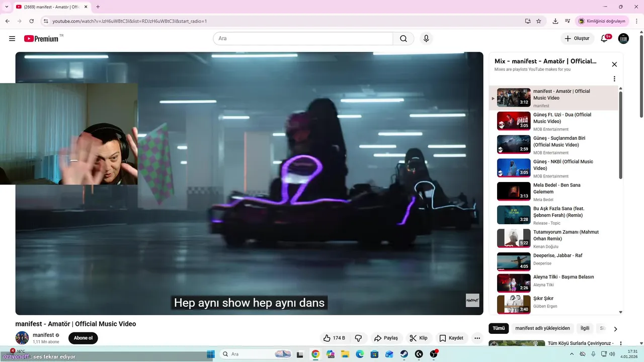The height and width of the screenshot is (362, 644).
Task: Open a new browser tab
Action: coord(98,7)
